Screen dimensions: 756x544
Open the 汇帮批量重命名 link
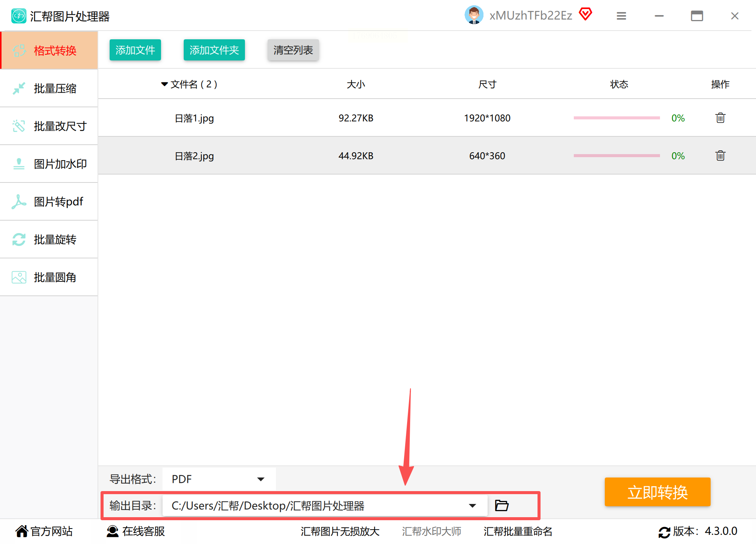[x=517, y=531]
